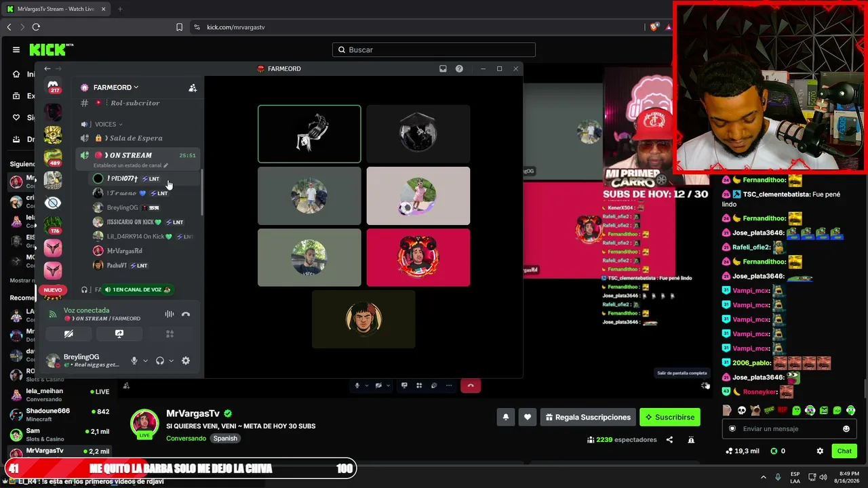Focus 'Enviar un mensaje' chat input
Image resolution: width=868 pixels, height=488 pixels.
click(788, 428)
